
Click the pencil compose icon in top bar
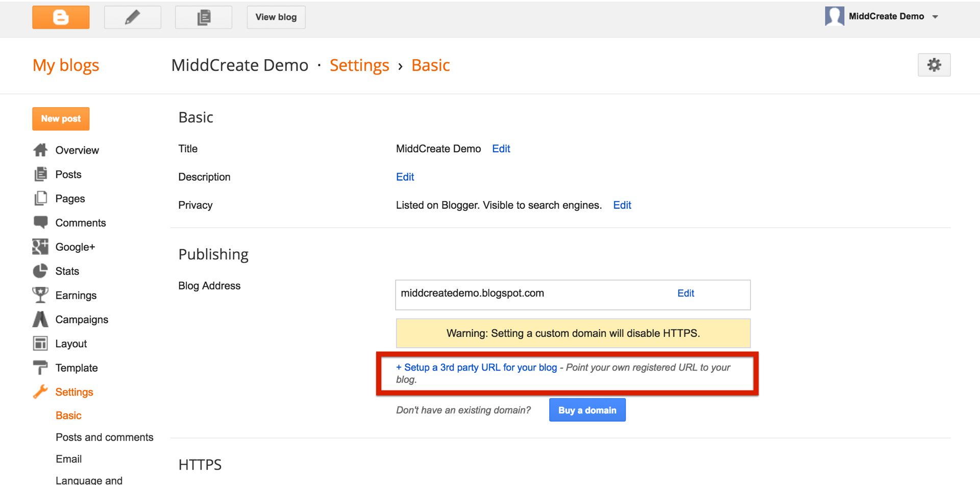132,17
